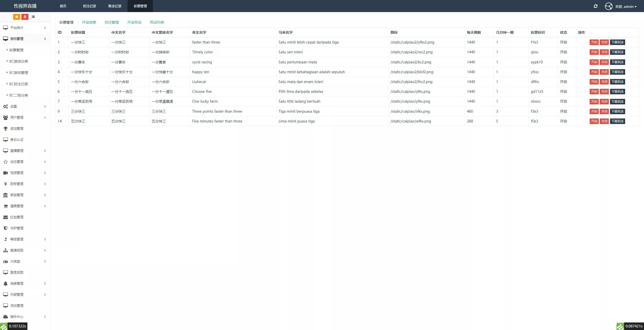Screen dimensions: 644x330
Task: Expand the 平台统计 sidebar menu
Action: tap(25, 28)
